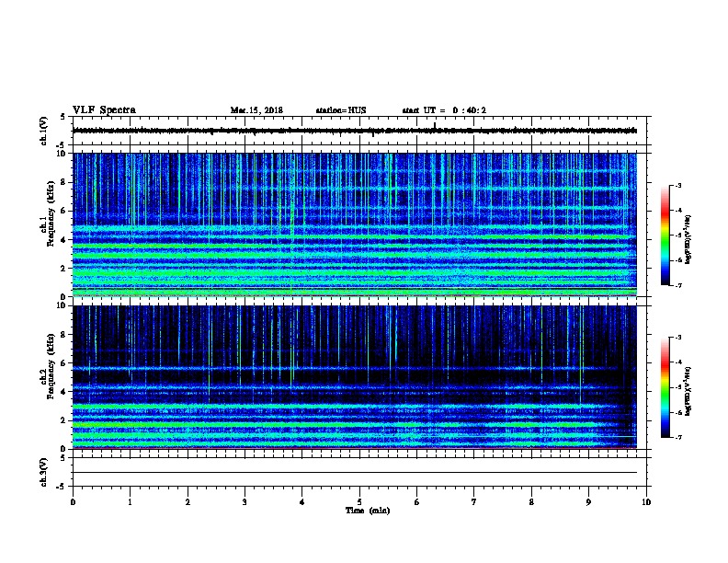Click the "ch.1 Frequency (kHz)" axis label
The height and width of the screenshot is (563, 728).
47,213
